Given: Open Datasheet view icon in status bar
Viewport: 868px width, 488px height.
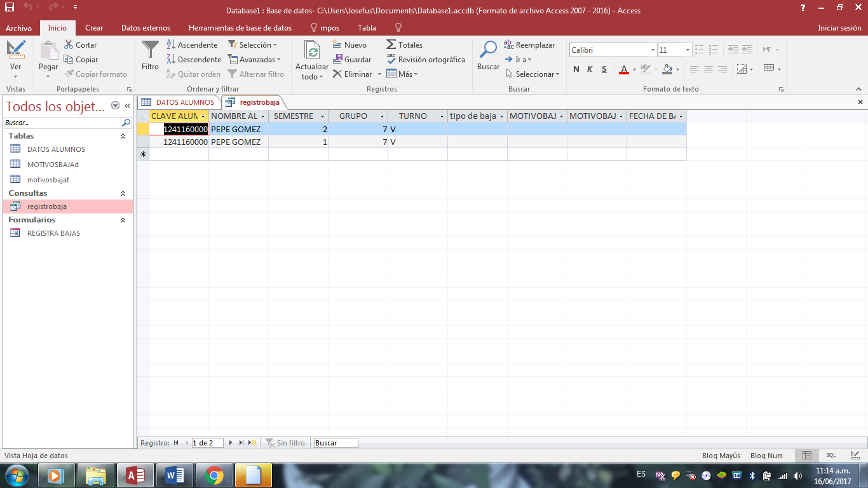Looking at the screenshot, I should 806,456.
